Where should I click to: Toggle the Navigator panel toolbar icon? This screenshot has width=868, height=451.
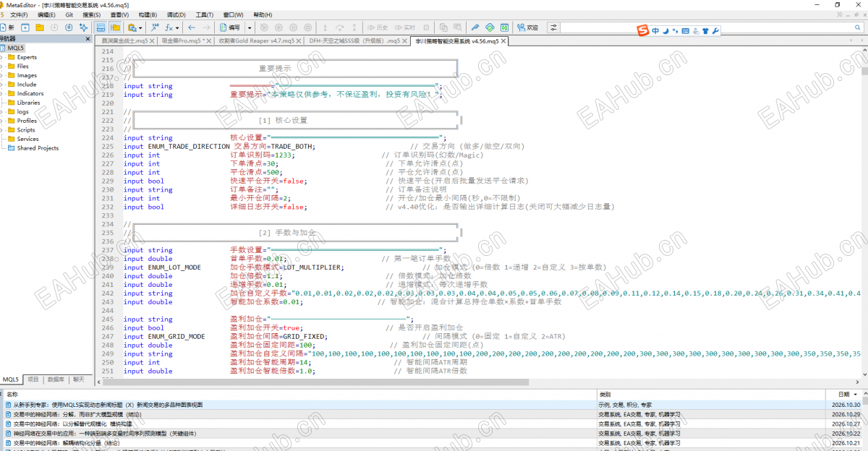pos(115,27)
